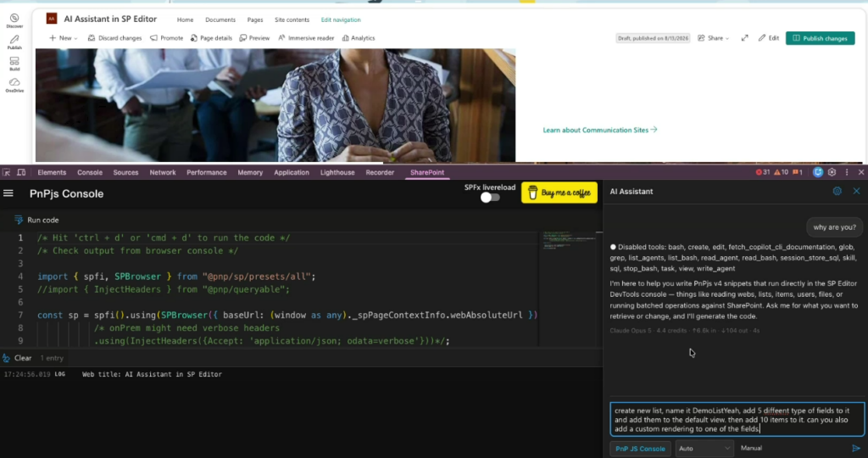
Task: Click the code editor minimap
Action: (x=570, y=242)
